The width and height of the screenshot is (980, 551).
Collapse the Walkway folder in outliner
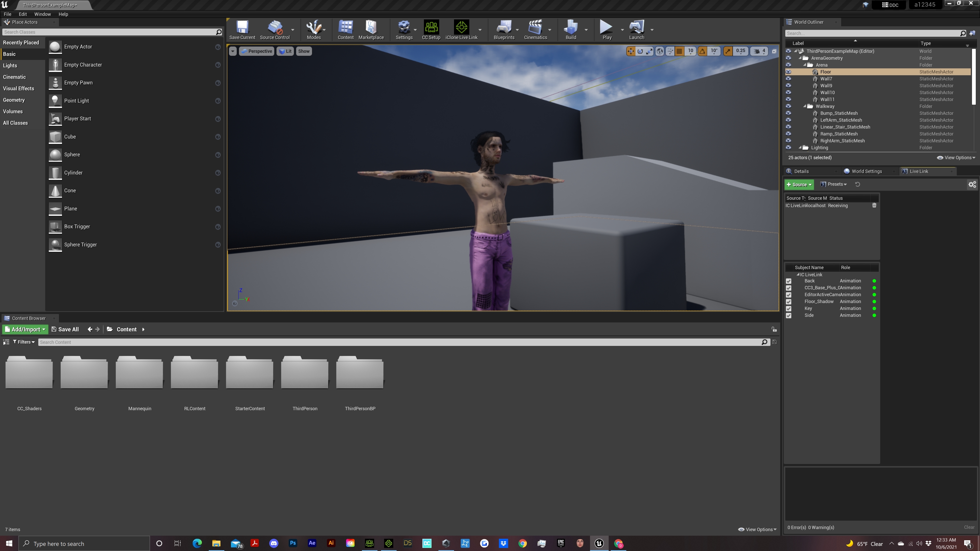coord(805,106)
